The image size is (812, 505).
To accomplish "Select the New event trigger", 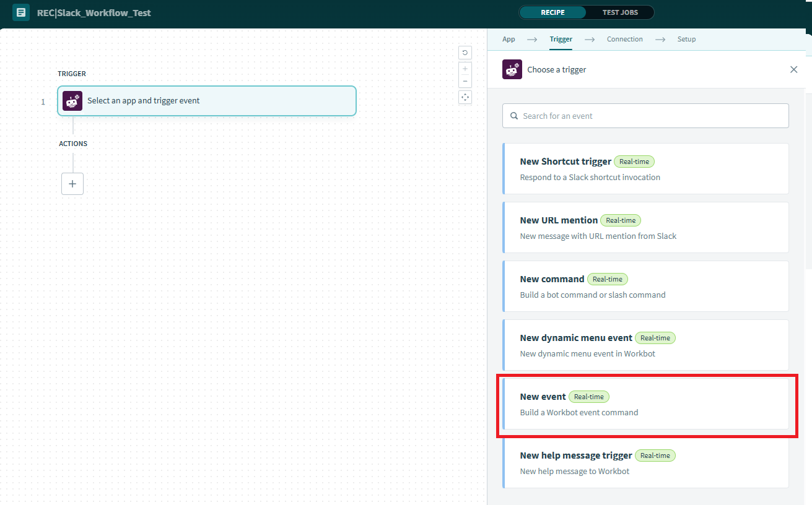I will 645,404.
